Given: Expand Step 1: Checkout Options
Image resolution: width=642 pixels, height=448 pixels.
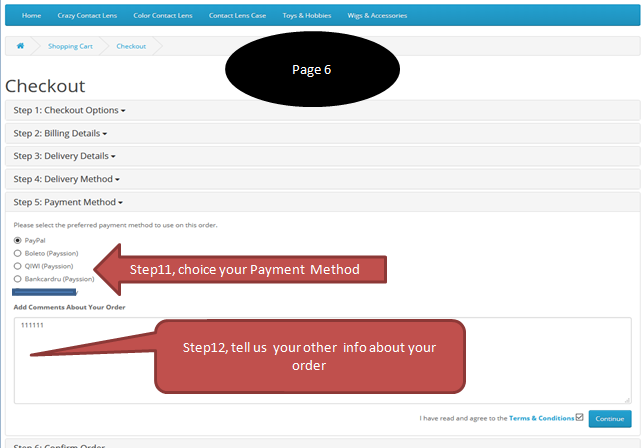Looking at the screenshot, I should 69,109.
